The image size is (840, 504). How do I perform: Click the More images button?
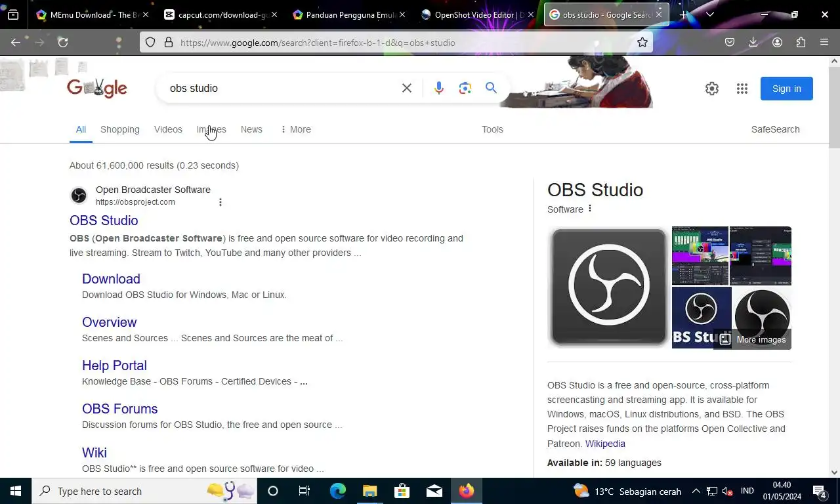coord(753,339)
